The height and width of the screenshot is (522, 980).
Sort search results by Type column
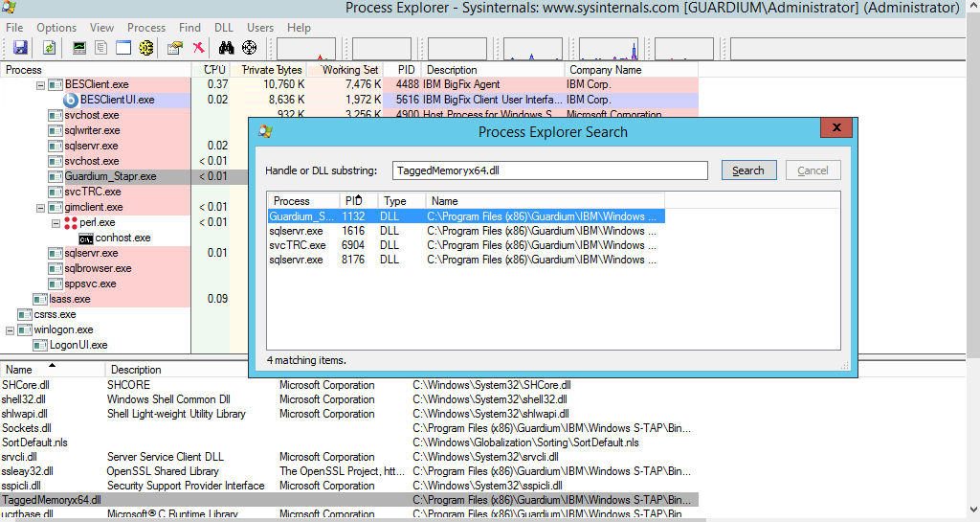402,201
